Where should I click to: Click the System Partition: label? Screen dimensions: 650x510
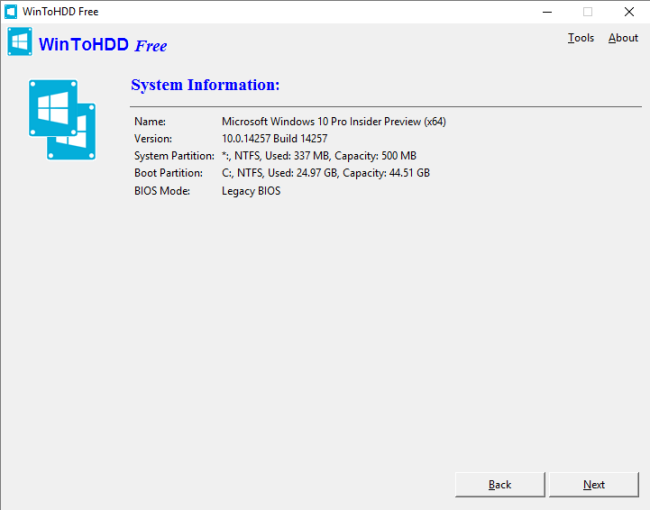pos(174,156)
